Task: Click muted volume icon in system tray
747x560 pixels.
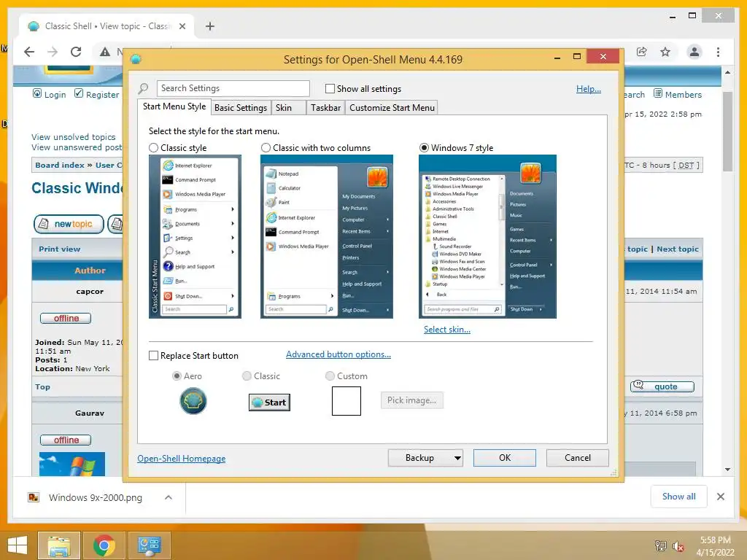Action: point(678,545)
